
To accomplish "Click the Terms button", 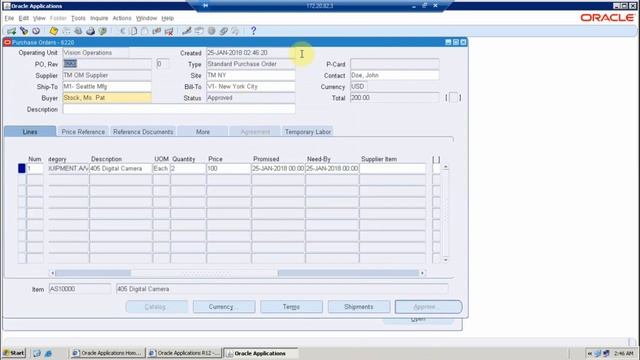I will (291, 307).
